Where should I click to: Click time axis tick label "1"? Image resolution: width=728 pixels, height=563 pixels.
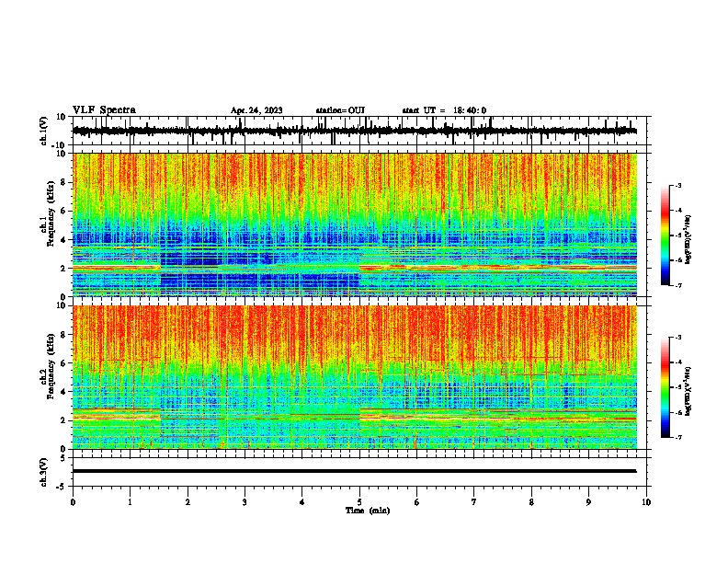[x=130, y=502]
